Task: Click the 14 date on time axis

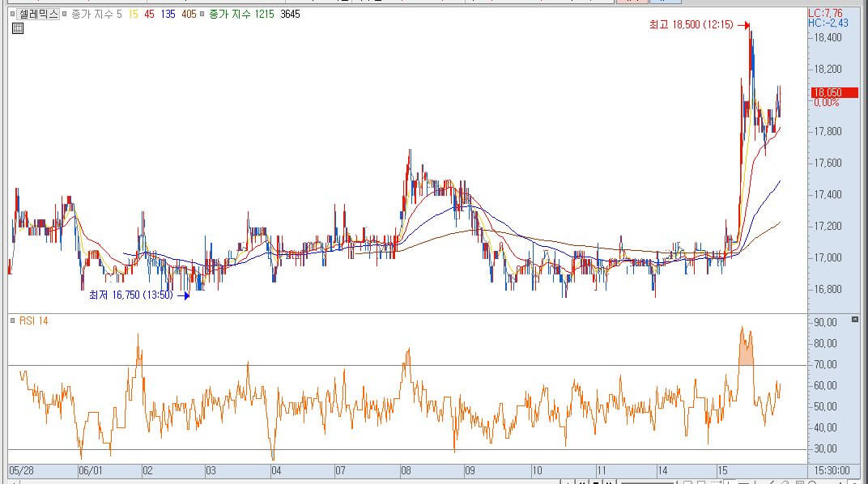Action: click(662, 471)
